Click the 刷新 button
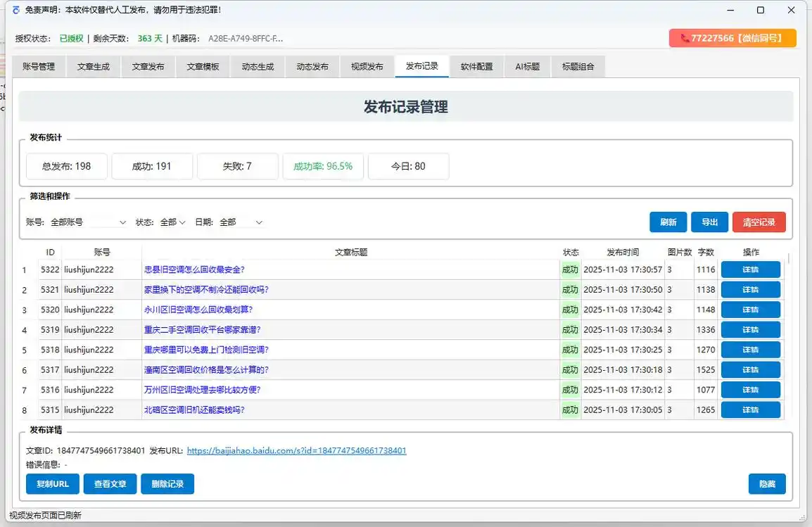 pos(667,222)
